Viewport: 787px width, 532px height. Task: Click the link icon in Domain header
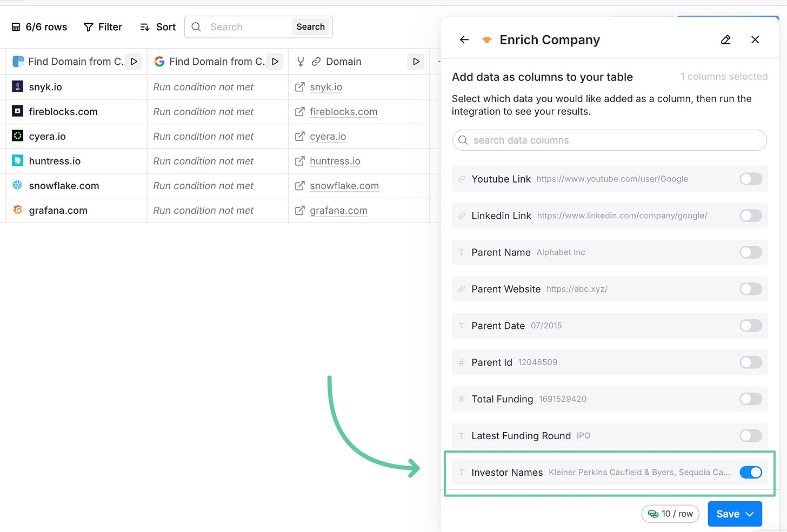tap(316, 62)
